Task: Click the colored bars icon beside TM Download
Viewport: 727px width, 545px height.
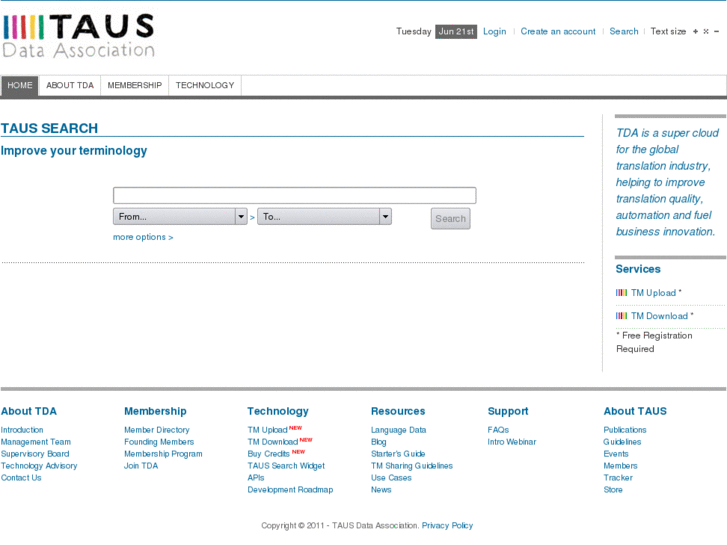Action: tap(621, 316)
